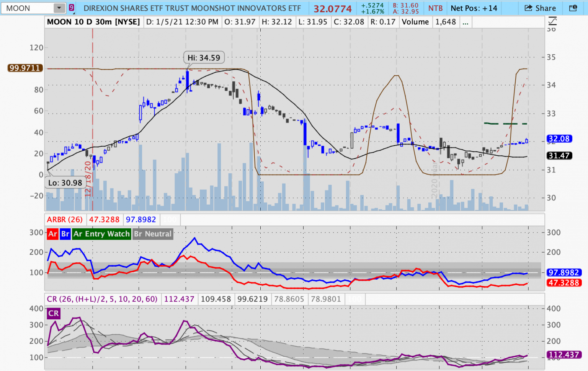
Task: Open the info window icon beside Share
Action: 573,8
